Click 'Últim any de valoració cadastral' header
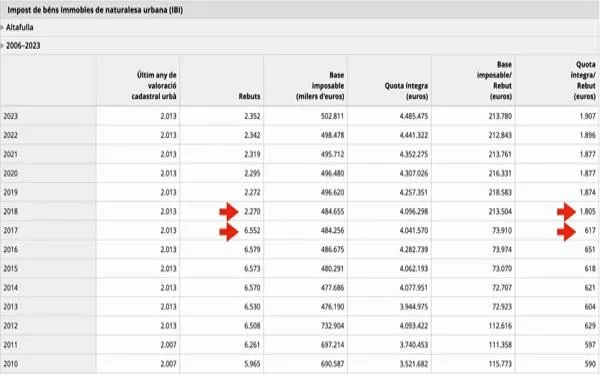600x375 pixels. [154, 86]
